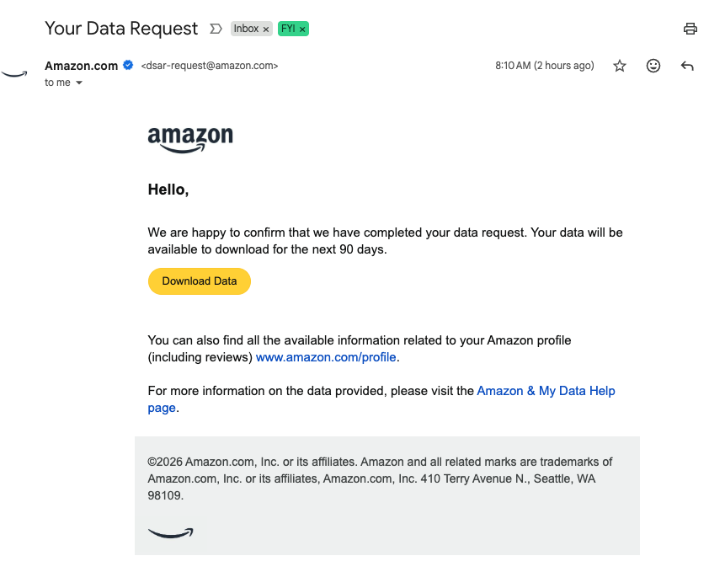This screenshot has height=588, width=709.
Task: Click the Amazon logo in the email body
Action: [x=190, y=138]
